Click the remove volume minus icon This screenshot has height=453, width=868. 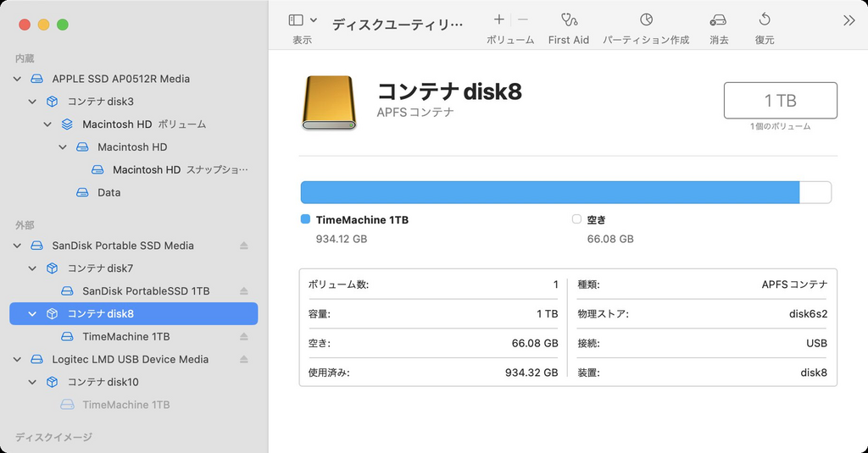(522, 20)
